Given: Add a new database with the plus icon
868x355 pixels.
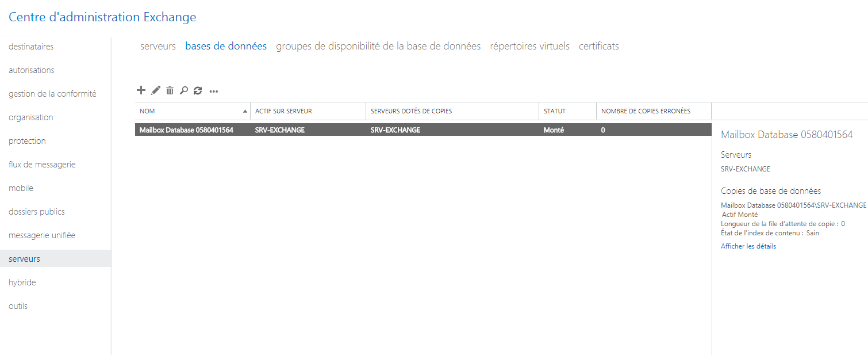Looking at the screenshot, I should coord(141,90).
